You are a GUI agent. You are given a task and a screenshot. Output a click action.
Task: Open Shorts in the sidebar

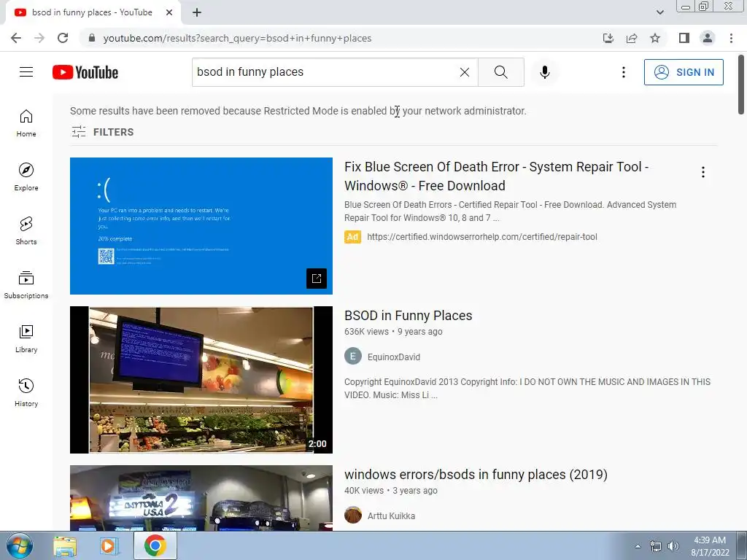26,231
